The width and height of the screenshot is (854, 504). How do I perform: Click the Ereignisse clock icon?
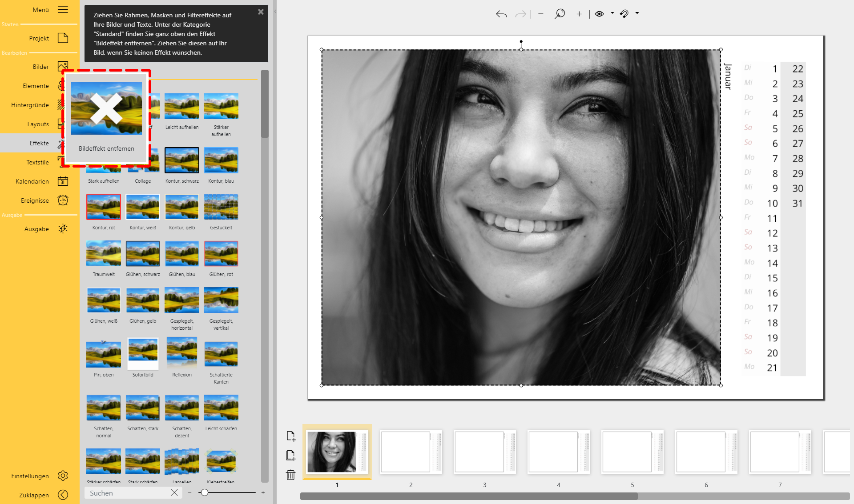63,200
